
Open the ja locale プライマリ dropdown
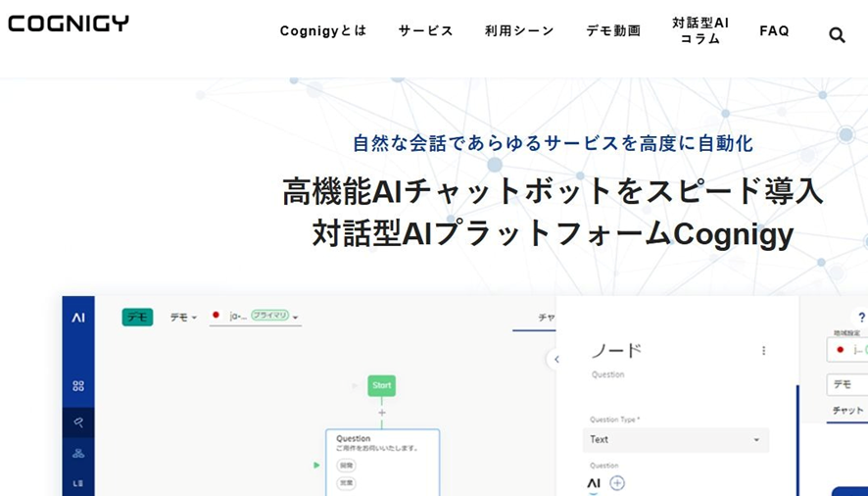[257, 317]
